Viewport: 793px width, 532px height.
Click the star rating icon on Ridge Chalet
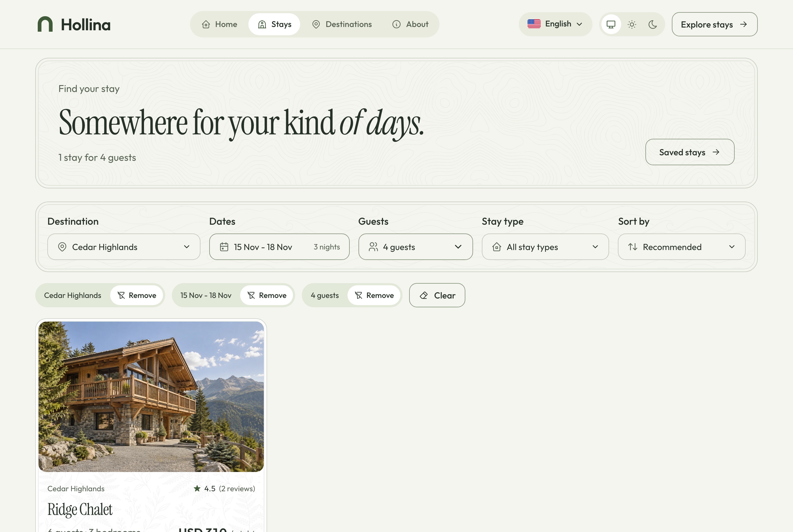pos(197,488)
